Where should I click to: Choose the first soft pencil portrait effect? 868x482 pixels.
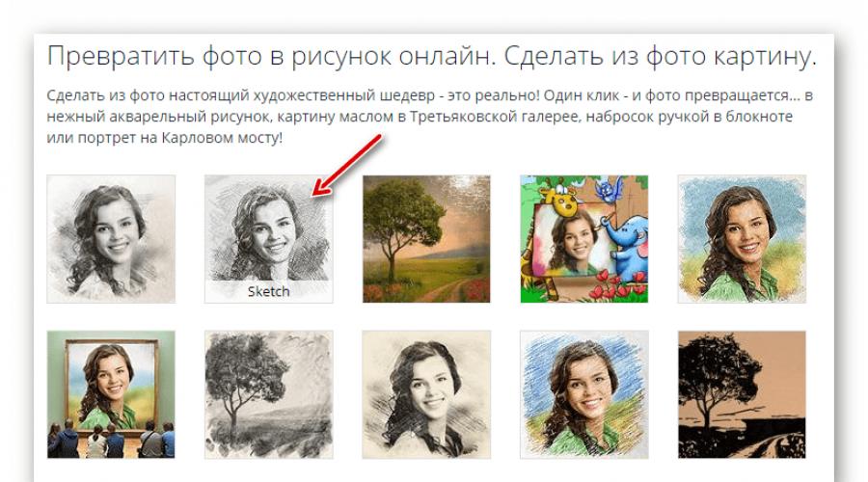111,239
